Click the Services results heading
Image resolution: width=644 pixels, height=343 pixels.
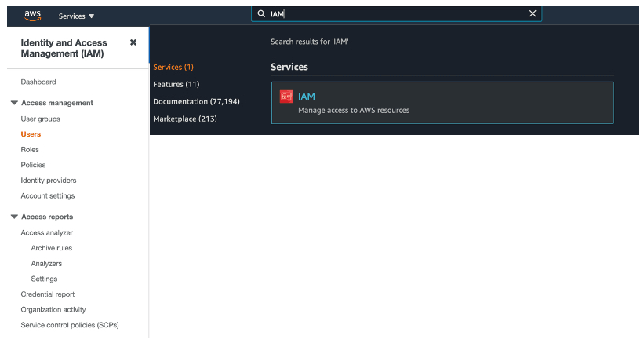pos(289,67)
